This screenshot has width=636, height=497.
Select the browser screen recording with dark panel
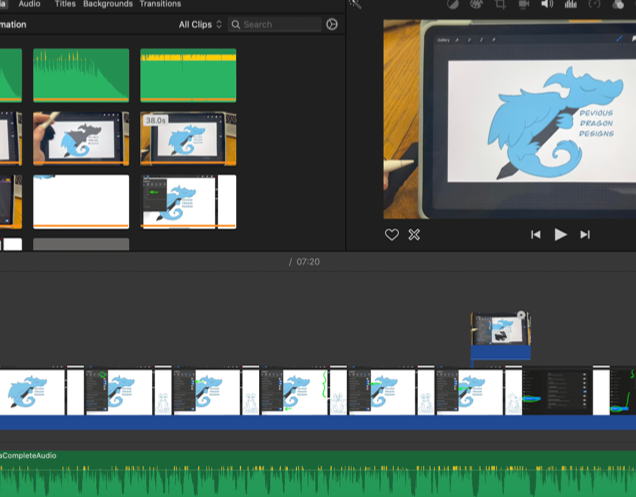click(x=188, y=202)
